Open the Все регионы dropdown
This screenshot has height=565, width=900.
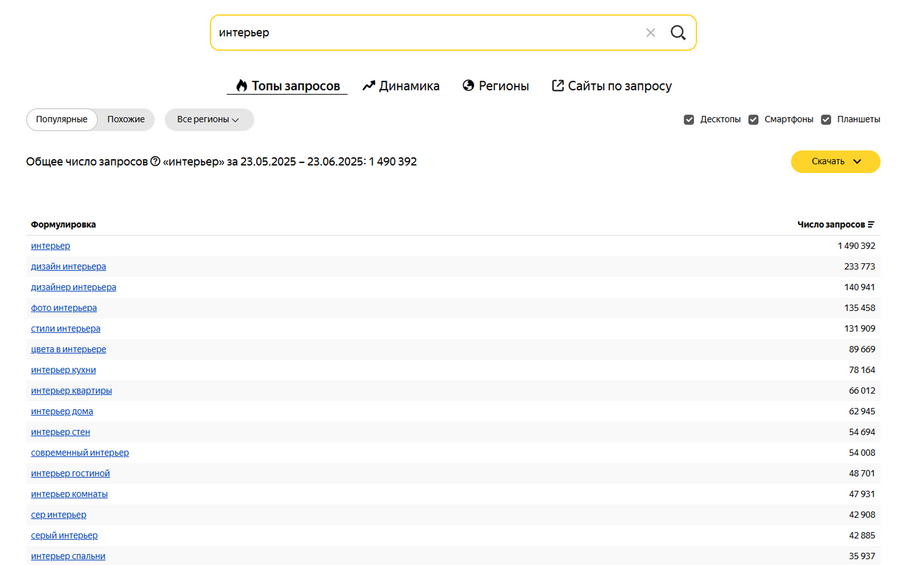[209, 120]
